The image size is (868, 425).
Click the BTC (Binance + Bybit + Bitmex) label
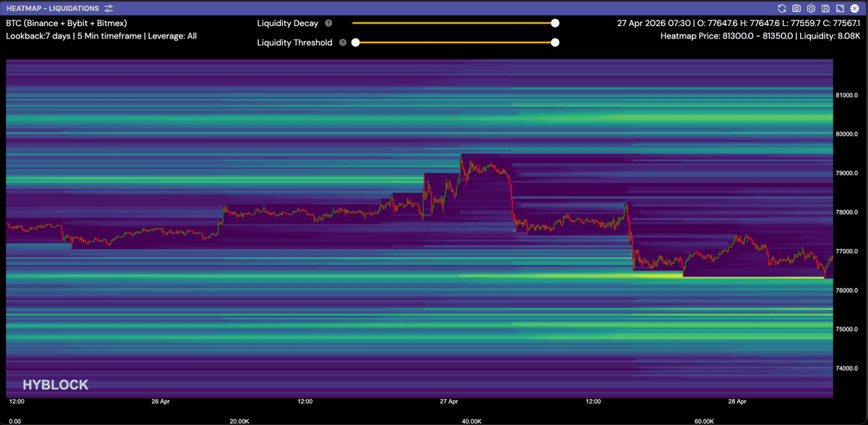67,23
